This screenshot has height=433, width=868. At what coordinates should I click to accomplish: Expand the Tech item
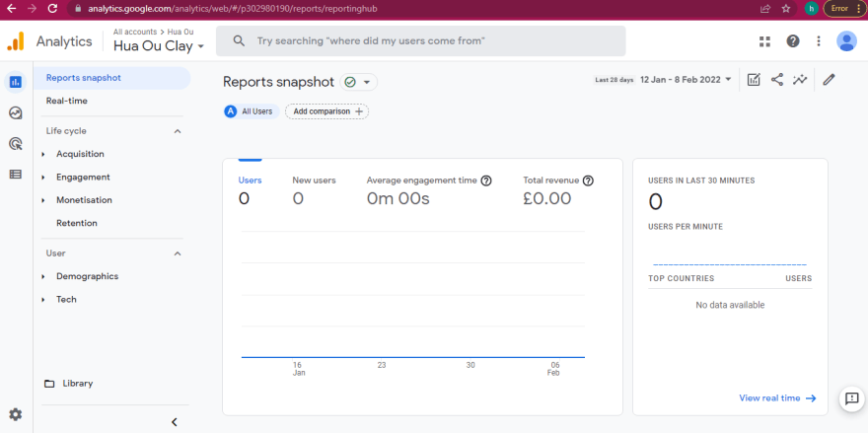pos(66,300)
